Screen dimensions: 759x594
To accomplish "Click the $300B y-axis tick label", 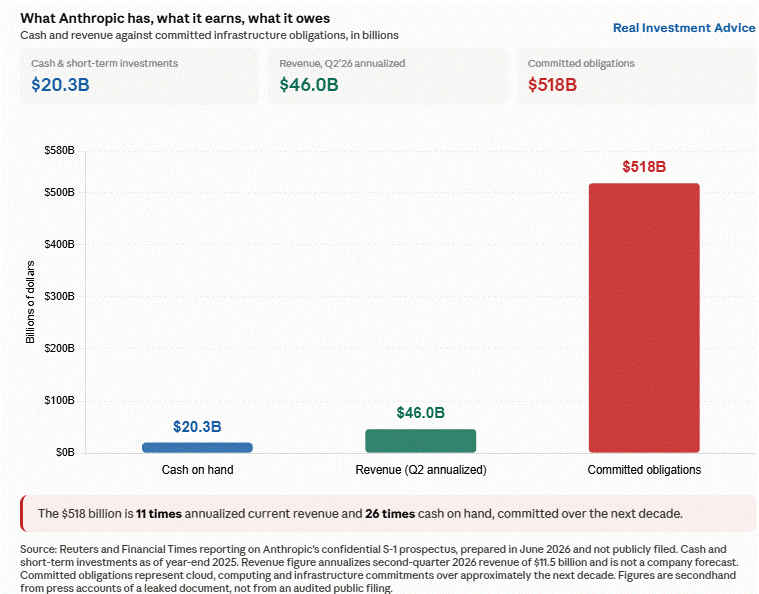I will (60, 296).
